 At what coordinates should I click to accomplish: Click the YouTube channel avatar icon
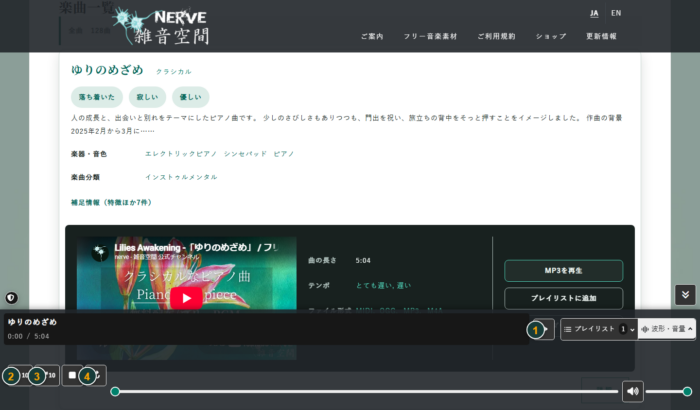(100, 252)
